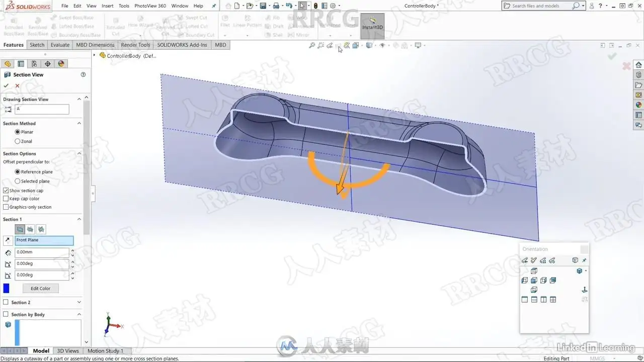
Task: Switch to the Evaluate tab
Action: 60,45
